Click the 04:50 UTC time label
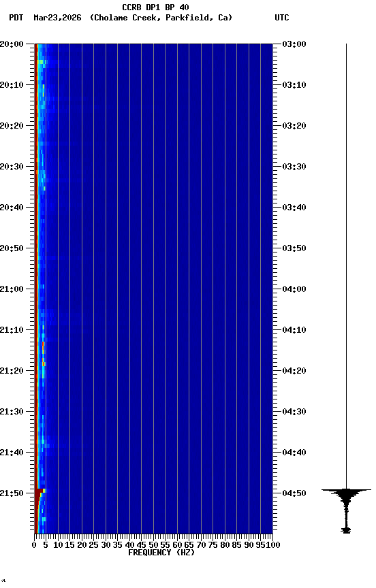Viewport: 376px width, 588px height. coord(294,493)
